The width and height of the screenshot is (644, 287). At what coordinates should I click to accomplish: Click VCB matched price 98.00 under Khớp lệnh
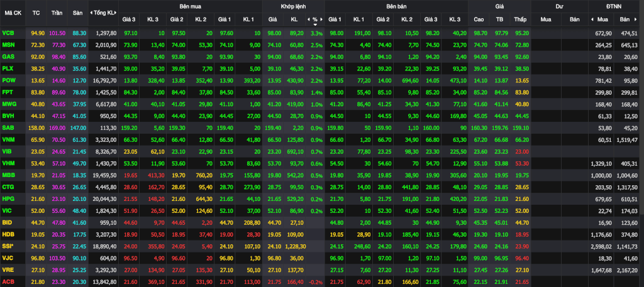click(273, 33)
